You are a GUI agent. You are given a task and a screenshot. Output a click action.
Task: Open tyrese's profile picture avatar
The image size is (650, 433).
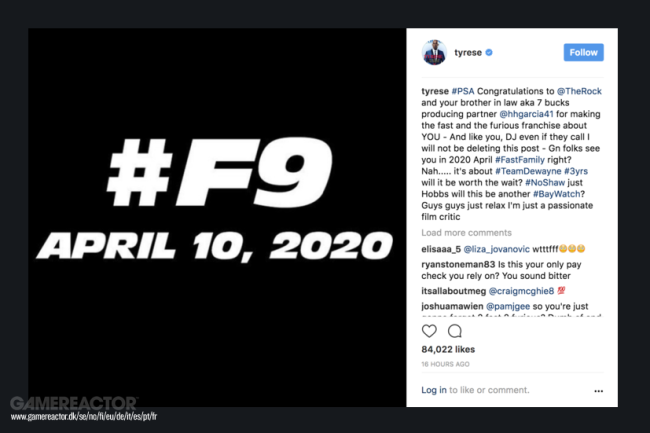pyautogui.click(x=434, y=53)
